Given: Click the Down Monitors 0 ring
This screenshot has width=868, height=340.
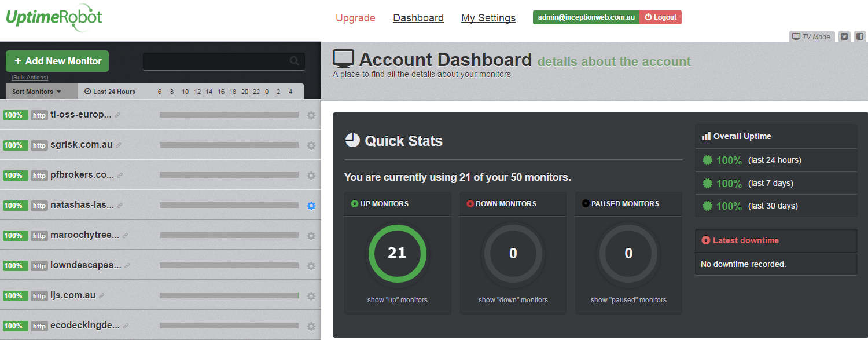Looking at the screenshot, I should coord(513,253).
